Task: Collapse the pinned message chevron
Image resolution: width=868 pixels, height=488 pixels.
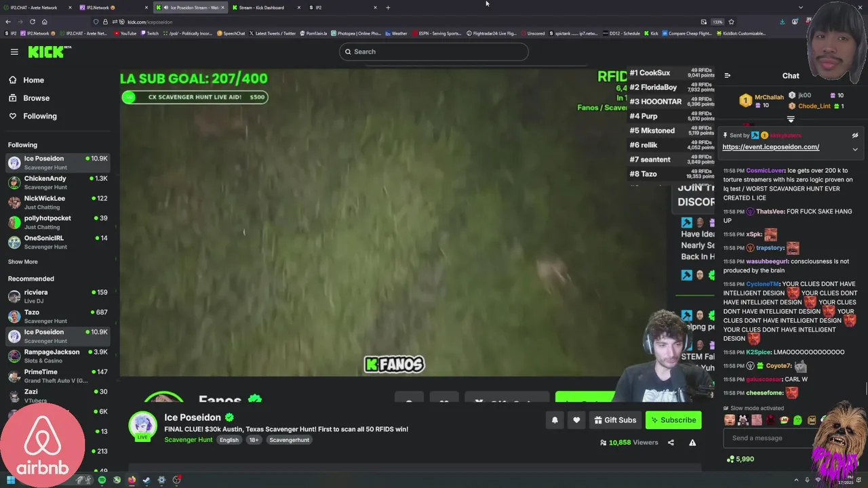Action: click(855, 149)
